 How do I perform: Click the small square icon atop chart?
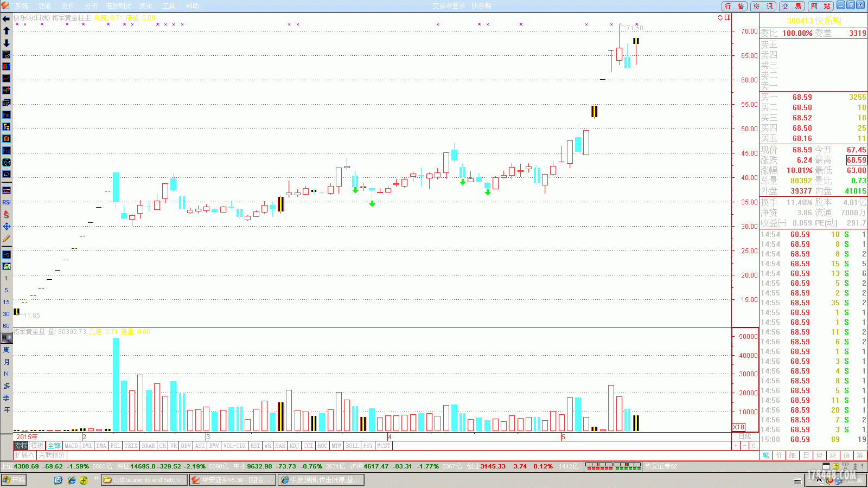tap(727, 17)
